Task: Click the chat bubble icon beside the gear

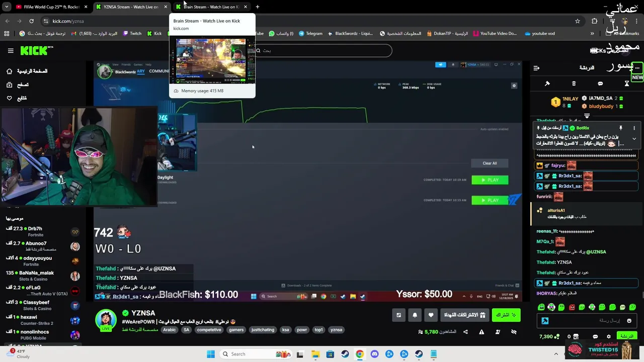Action: pyautogui.click(x=595, y=336)
